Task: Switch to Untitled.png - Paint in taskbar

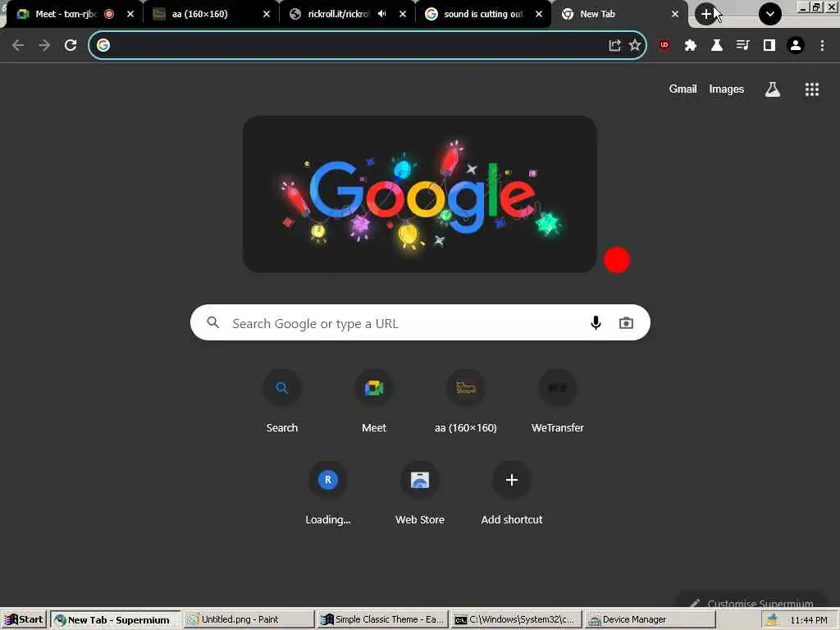Action: pyautogui.click(x=248, y=620)
